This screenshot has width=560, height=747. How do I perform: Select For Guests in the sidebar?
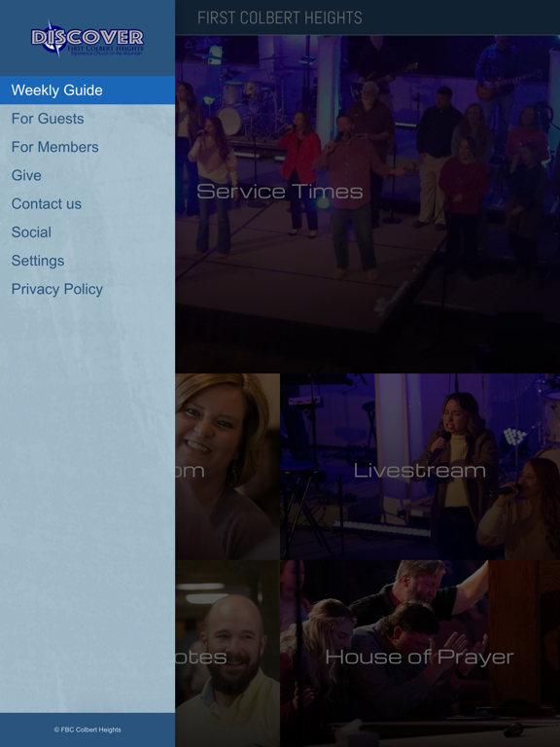(x=87, y=119)
